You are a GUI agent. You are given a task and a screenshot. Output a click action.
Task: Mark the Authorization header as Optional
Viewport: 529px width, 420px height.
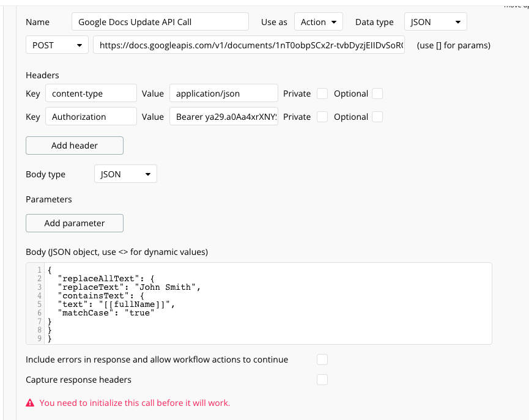(377, 116)
